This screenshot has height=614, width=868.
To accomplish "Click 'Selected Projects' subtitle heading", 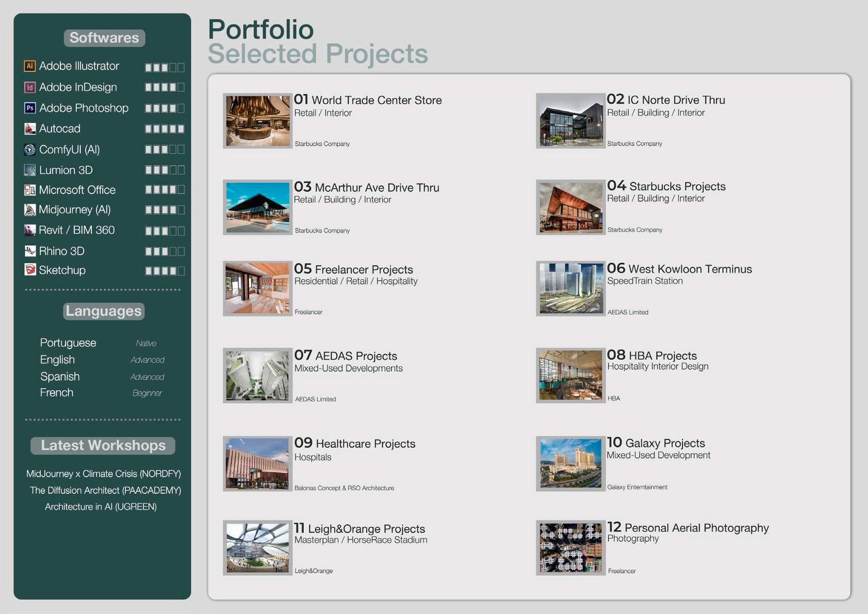I will 318,54.
